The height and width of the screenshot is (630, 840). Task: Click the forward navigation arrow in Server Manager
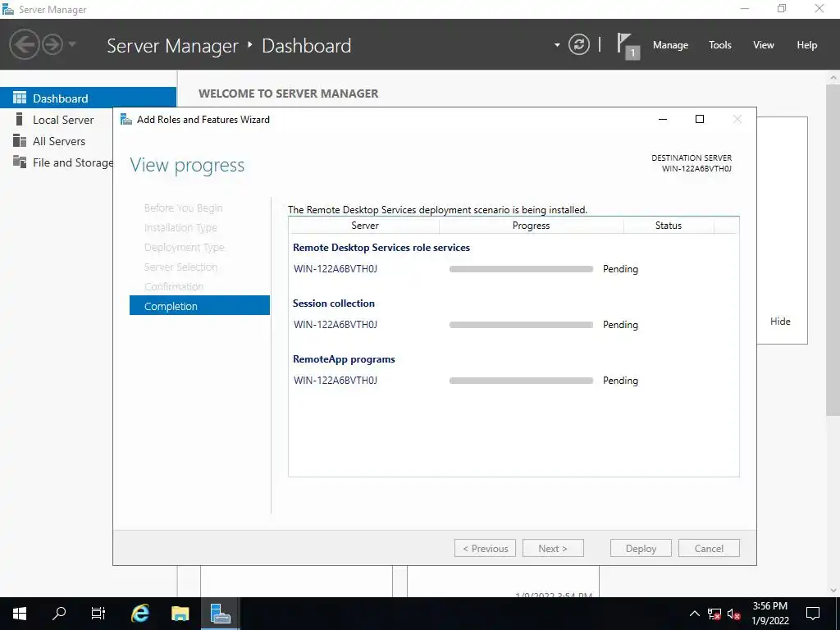[52, 44]
